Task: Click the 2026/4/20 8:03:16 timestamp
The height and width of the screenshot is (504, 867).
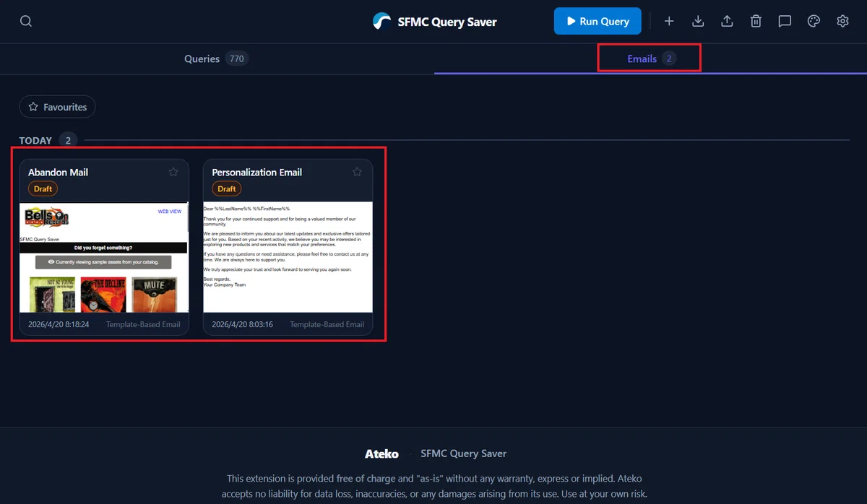Action: [x=242, y=324]
